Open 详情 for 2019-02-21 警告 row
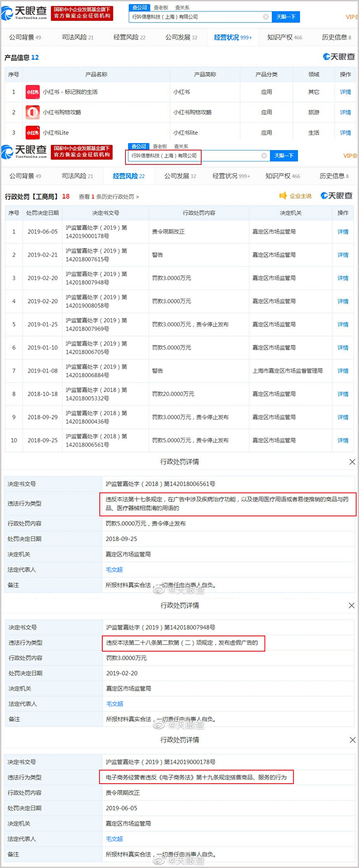 [x=343, y=255]
